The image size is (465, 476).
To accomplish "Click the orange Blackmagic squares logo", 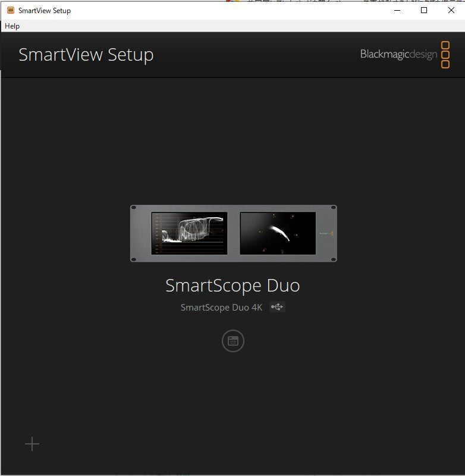I will click(445, 55).
